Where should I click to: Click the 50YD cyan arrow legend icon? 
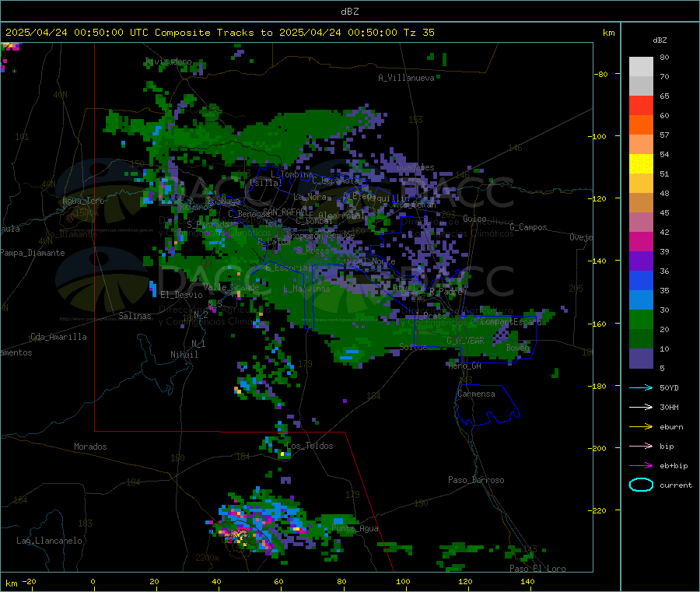tap(641, 387)
